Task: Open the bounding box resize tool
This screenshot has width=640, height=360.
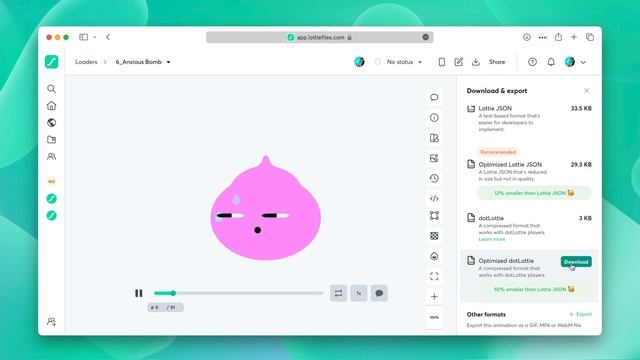Action: (434, 216)
